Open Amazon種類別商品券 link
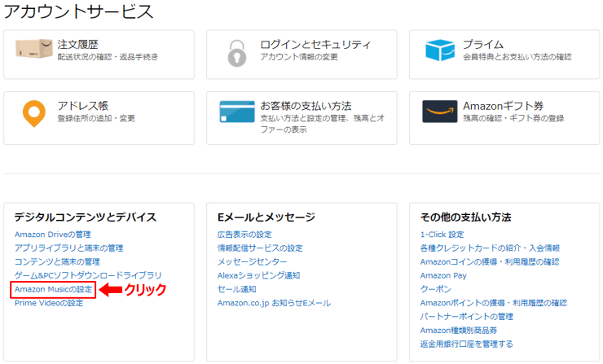 pyautogui.click(x=459, y=330)
